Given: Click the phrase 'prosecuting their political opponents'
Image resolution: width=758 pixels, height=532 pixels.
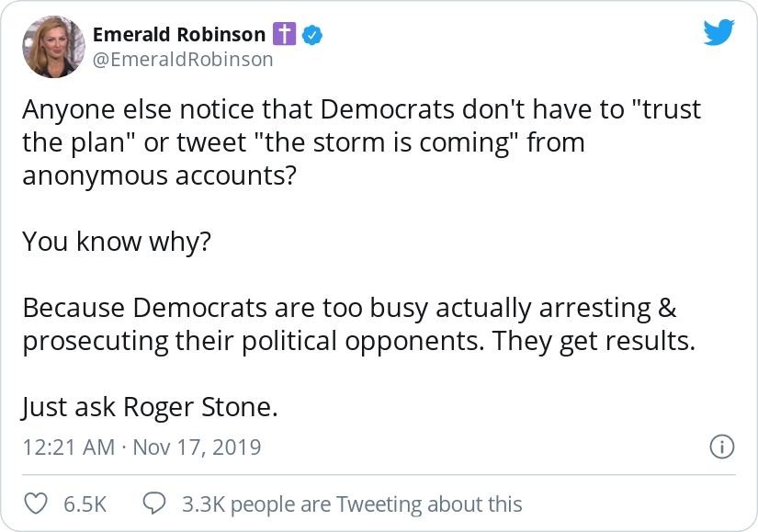Looking at the screenshot, I should (x=254, y=342).
